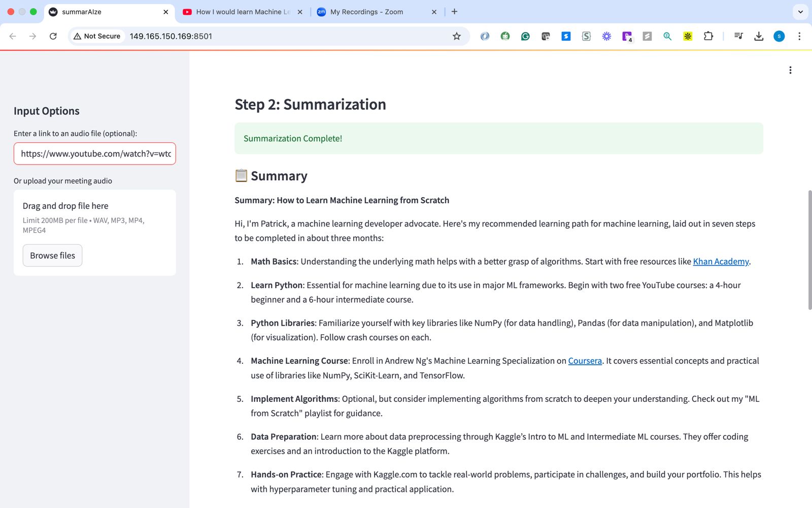Click the Hands-on Practice item label
The width and height of the screenshot is (812, 508).
286,474
